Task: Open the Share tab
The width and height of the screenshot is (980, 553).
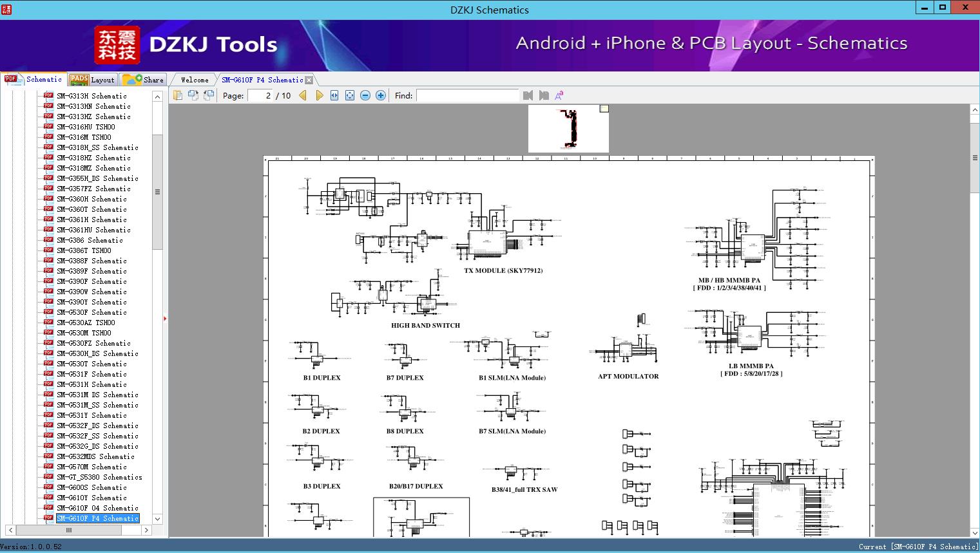Action: (x=144, y=80)
